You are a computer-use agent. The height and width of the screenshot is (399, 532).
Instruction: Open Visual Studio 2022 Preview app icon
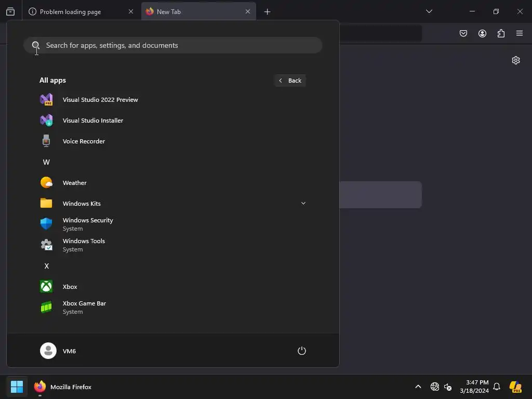[46, 99]
